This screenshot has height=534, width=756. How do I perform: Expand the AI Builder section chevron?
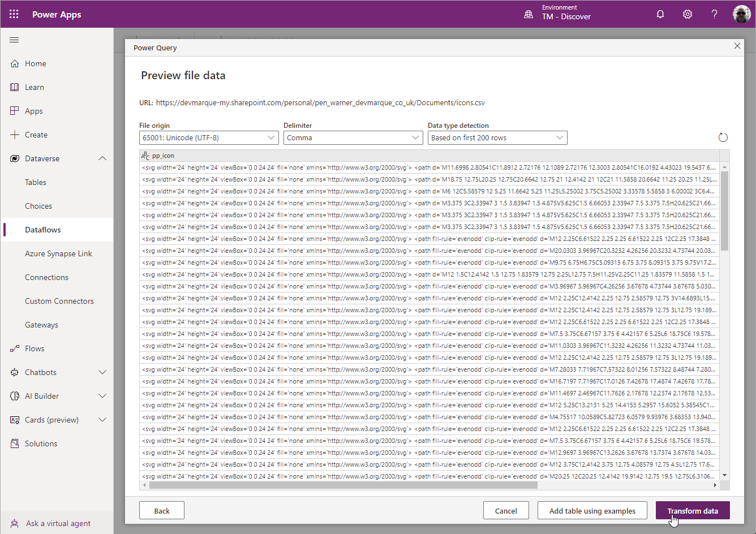click(x=102, y=396)
